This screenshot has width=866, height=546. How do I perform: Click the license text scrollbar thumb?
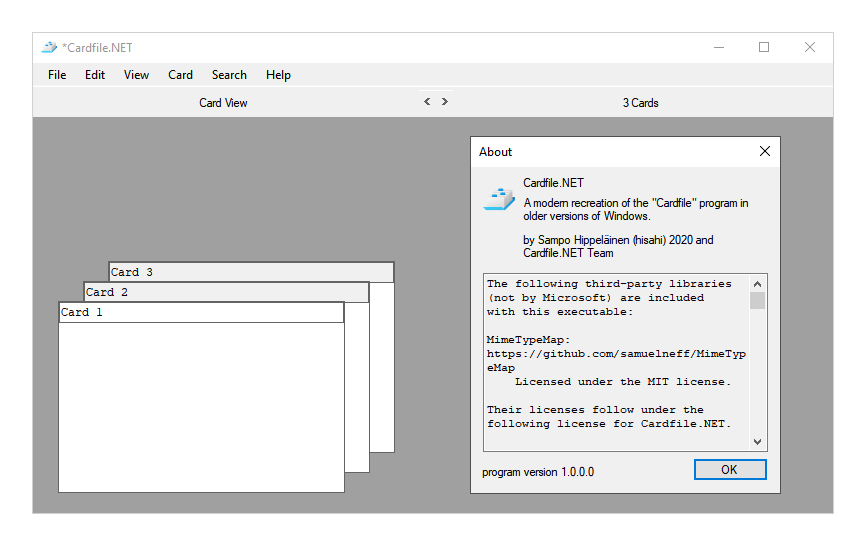pos(758,301)
